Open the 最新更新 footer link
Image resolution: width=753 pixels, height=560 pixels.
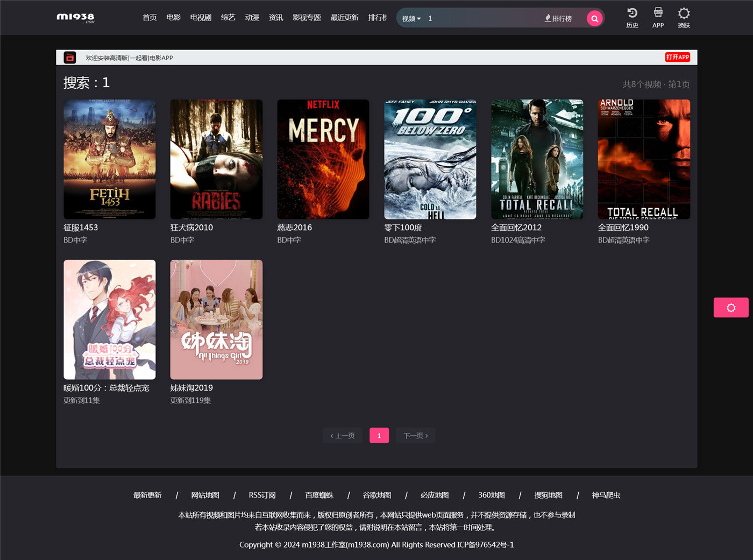point(147,495)
